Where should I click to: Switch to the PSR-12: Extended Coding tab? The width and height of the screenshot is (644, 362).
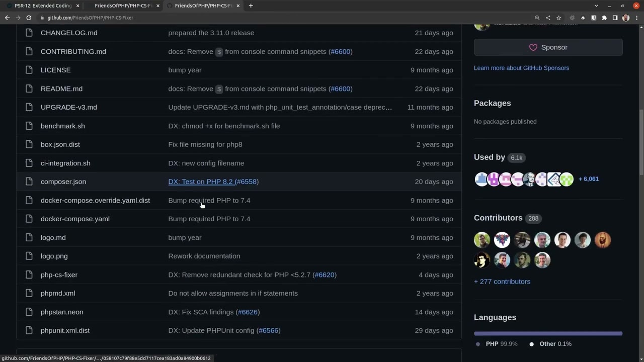43,6
